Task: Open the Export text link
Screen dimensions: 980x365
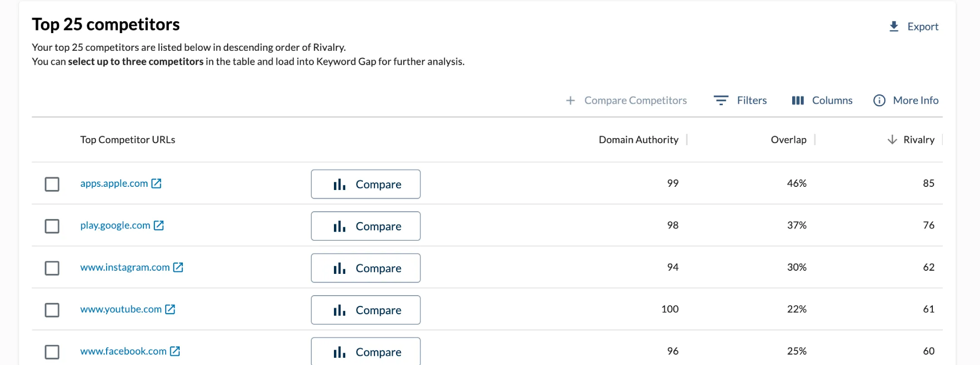Action: point(923,27)
